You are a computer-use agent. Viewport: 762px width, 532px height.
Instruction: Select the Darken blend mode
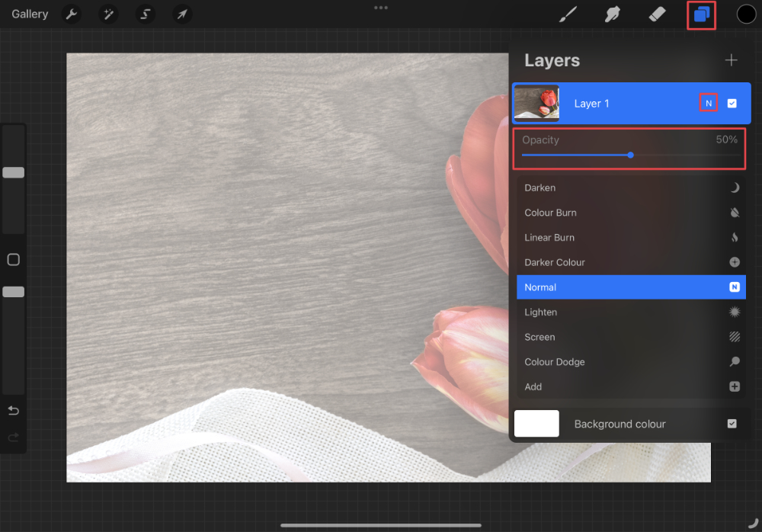[x=631, y=187]
